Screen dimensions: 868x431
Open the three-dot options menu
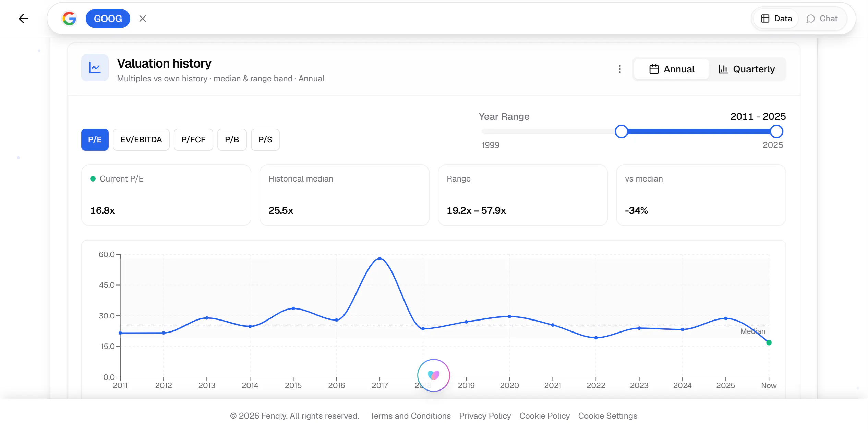[620, 69]
